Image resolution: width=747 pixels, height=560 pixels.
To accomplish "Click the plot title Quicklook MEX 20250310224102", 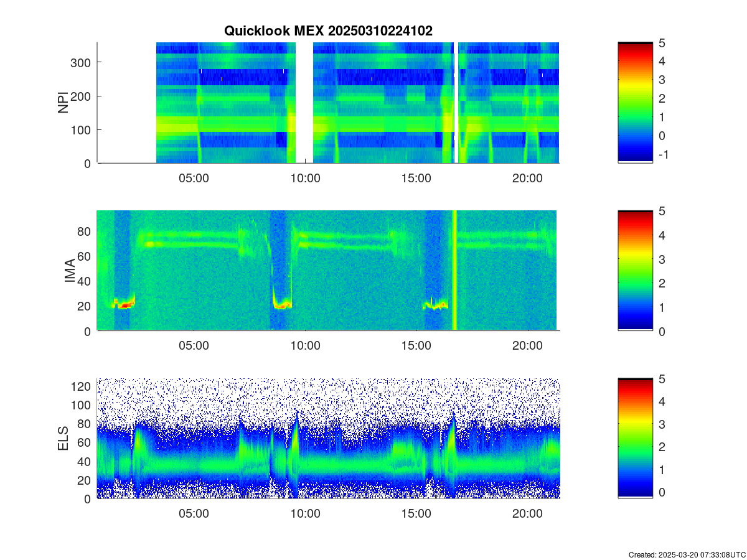I will (x=328, y=30).
